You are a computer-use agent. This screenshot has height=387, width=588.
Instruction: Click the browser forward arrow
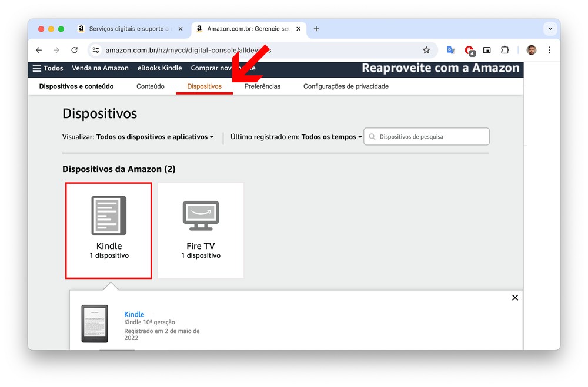pos(56,50)
